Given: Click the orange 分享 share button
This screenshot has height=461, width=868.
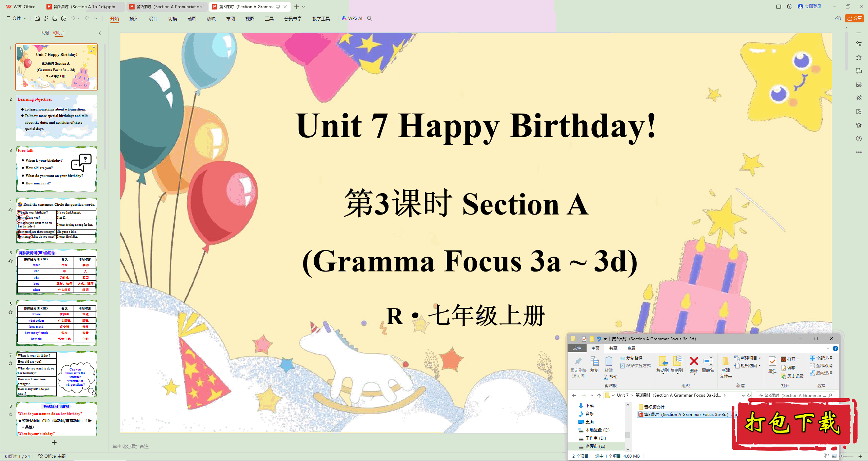Looking at the screenshot, I should click(854, 18).
